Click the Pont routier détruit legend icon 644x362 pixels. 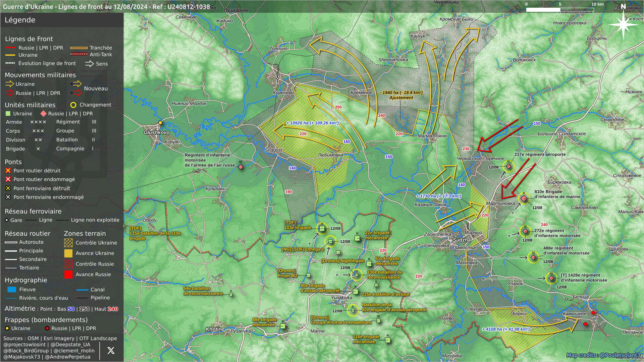8,171
